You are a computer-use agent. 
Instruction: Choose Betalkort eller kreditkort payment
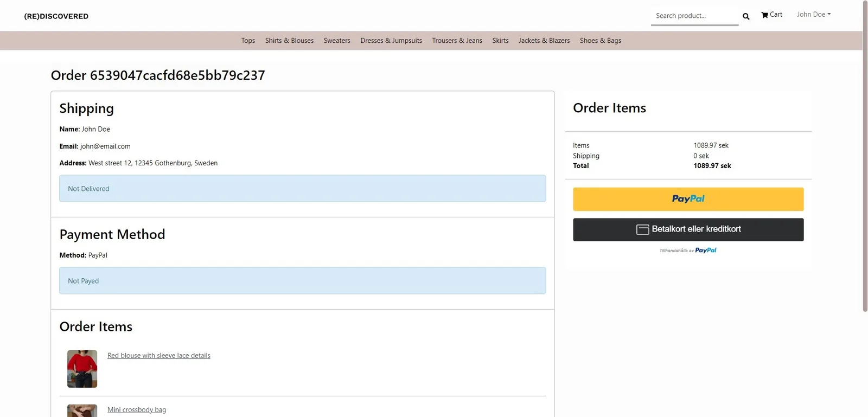click(x=688, y=229)
